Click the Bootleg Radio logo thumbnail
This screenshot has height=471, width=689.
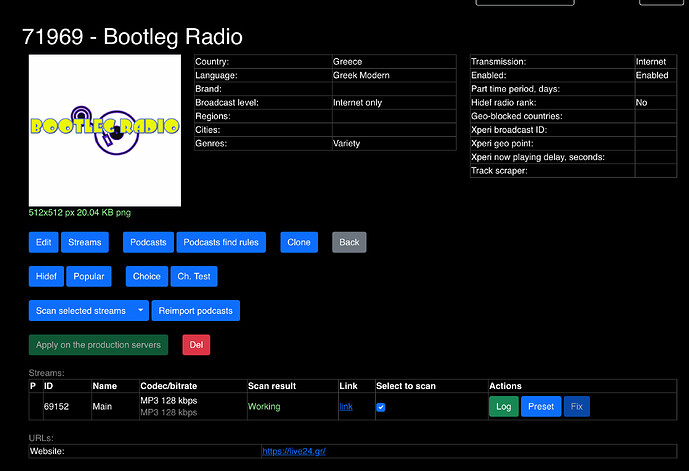click(x=105, y=130)
